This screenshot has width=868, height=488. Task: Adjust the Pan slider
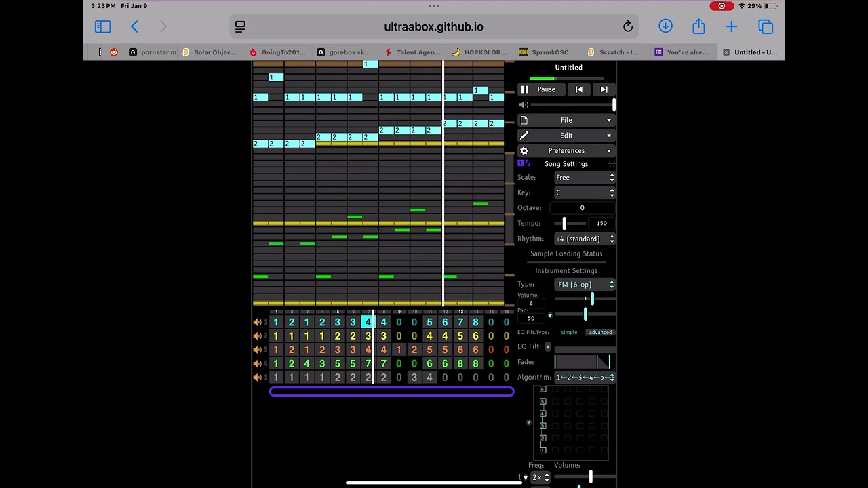coord(585,314)
